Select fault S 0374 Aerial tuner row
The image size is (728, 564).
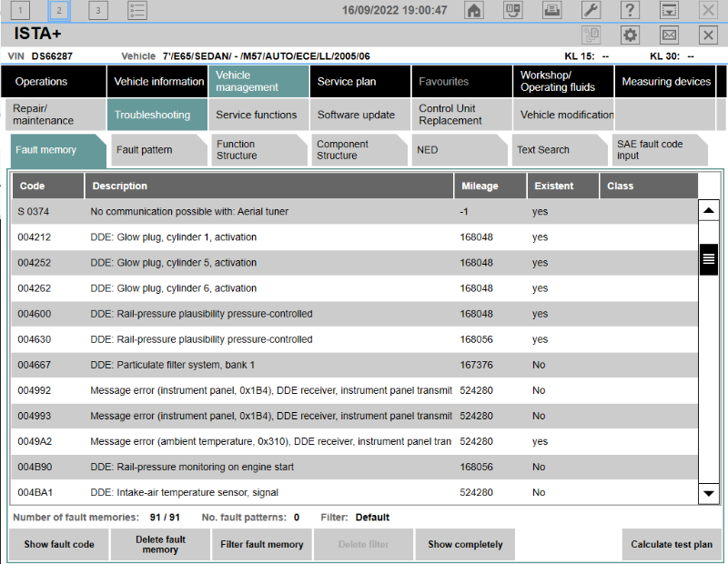(x=355, y=212)
